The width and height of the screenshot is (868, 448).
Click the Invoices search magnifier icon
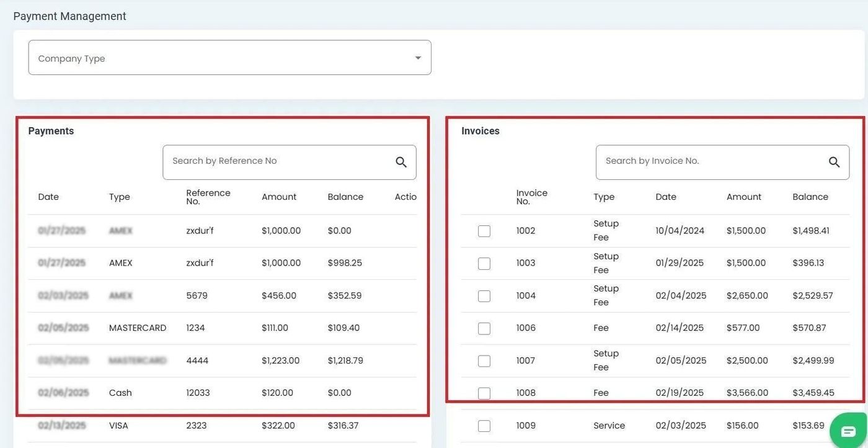834,162
